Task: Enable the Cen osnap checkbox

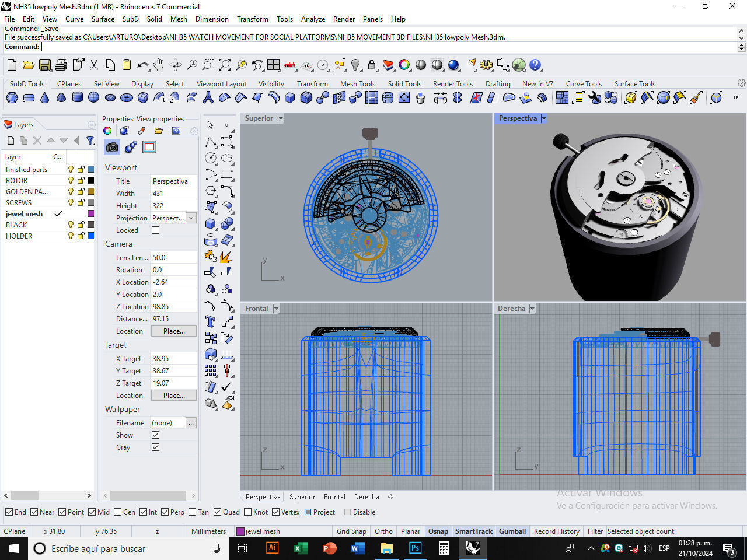Action: (x=118, y=512)
